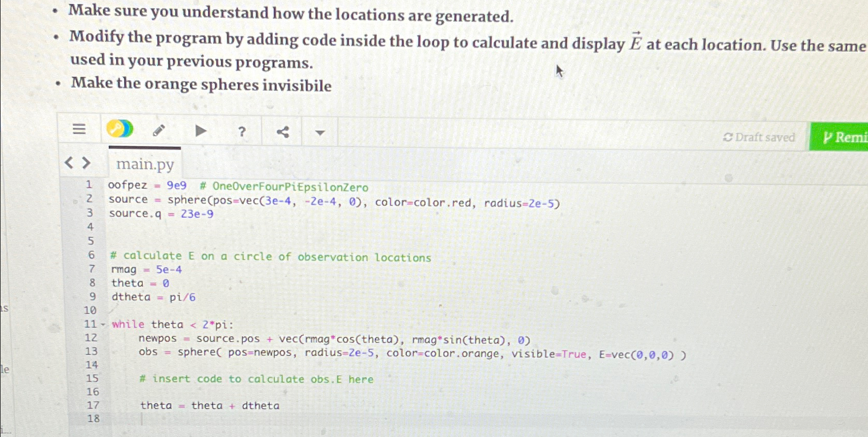868x437 pixels.
Task: Click the 'rmag = 5e-4' line
Action: 146,269
